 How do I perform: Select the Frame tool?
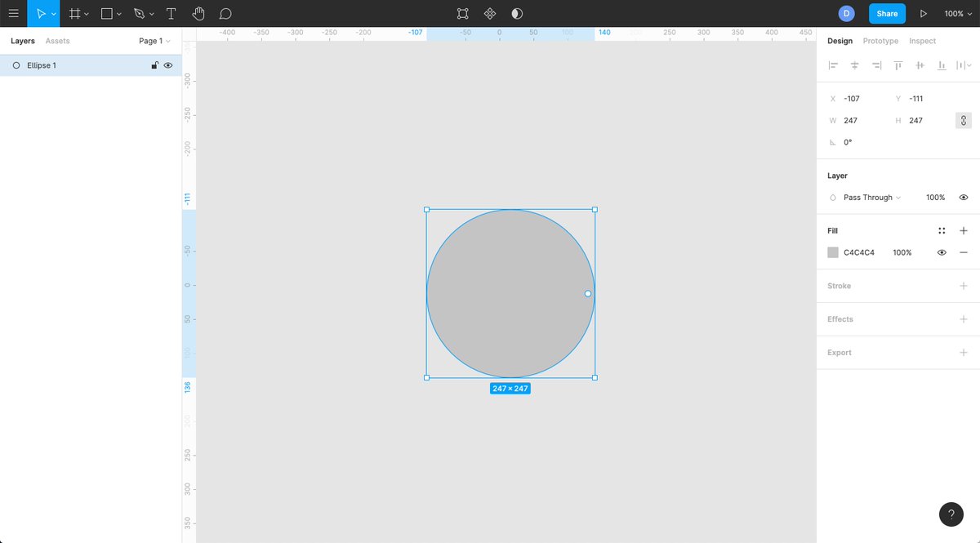[74, 13]
